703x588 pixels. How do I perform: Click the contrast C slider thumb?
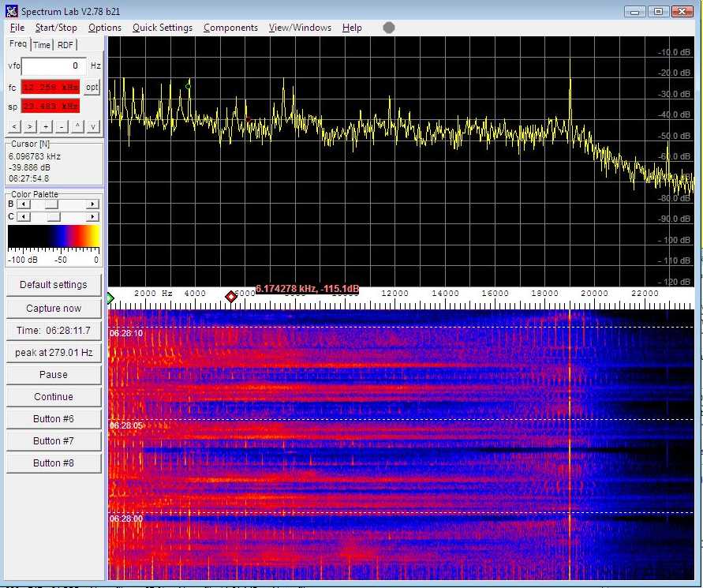[x=53, y=216]
